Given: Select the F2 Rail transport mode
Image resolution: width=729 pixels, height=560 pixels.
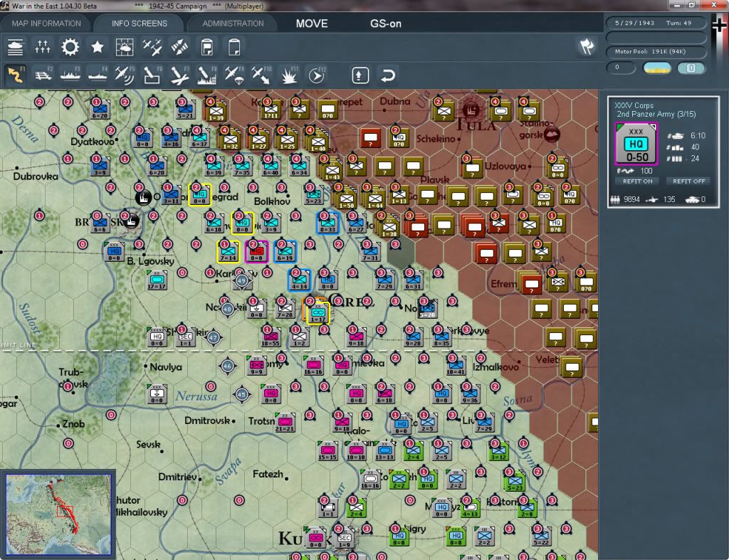Looking at the screenshot, I should pyautogui.click(x=43, y=75).
